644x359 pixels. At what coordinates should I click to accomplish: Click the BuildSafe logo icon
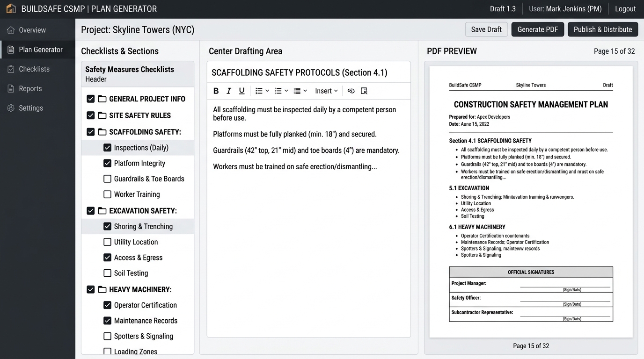coord(11,9)
